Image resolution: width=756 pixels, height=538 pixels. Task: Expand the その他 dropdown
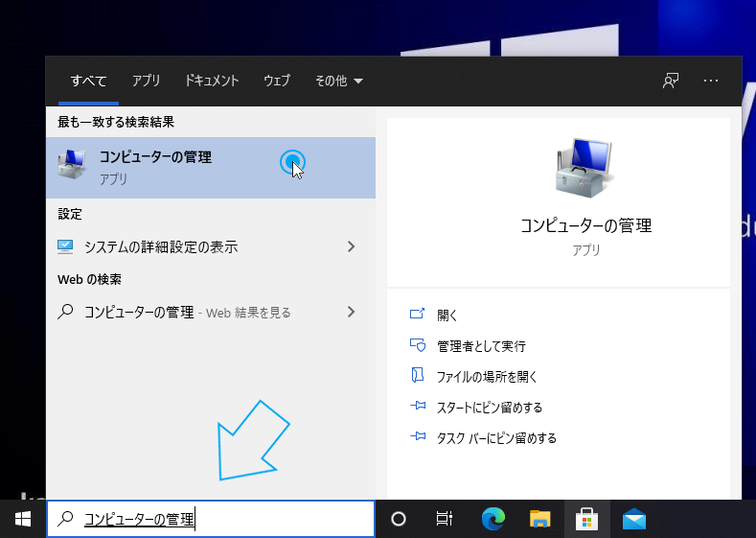338,81
